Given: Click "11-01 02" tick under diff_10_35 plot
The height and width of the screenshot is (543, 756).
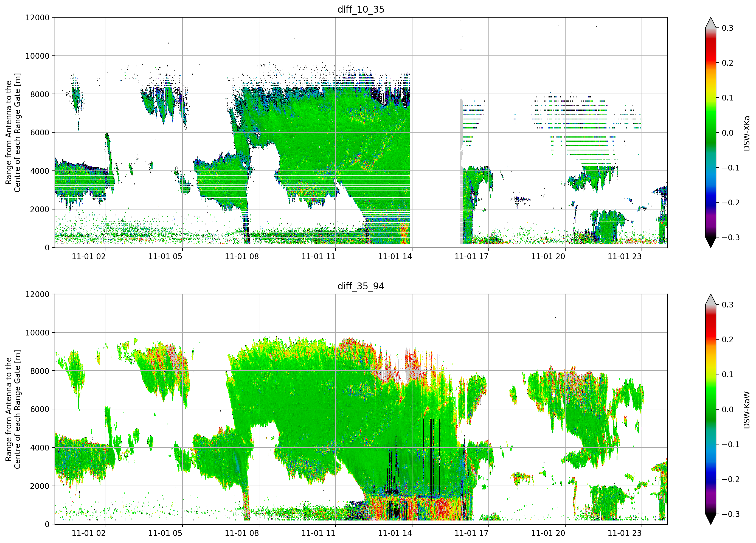Looking at the screenshot, I should (x=89, y=256).
